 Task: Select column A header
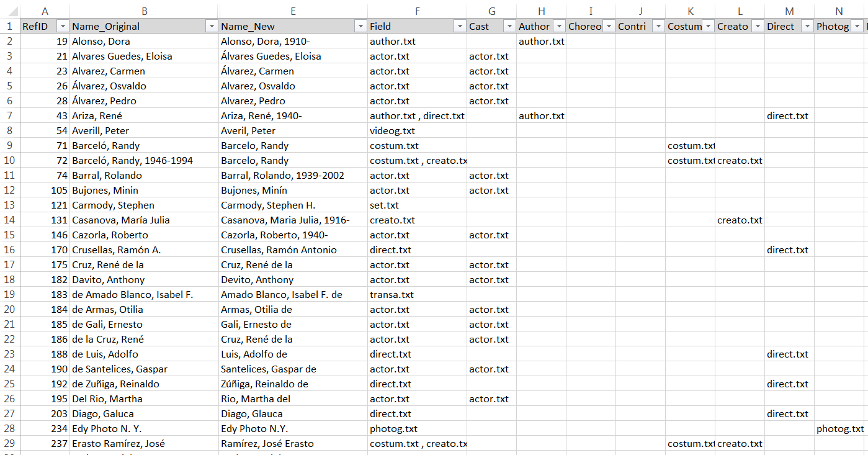[x=45, y=11]
